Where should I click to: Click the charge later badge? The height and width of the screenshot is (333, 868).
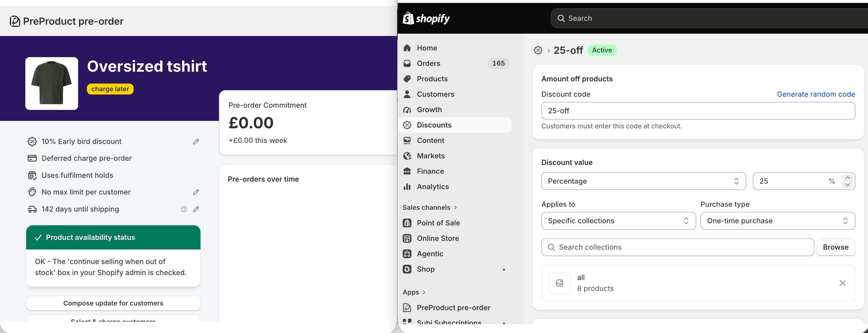point(110,89)
